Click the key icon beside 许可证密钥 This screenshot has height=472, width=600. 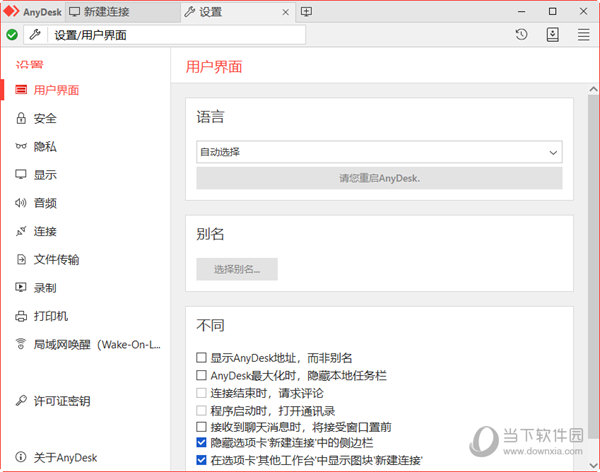point(21,400)
